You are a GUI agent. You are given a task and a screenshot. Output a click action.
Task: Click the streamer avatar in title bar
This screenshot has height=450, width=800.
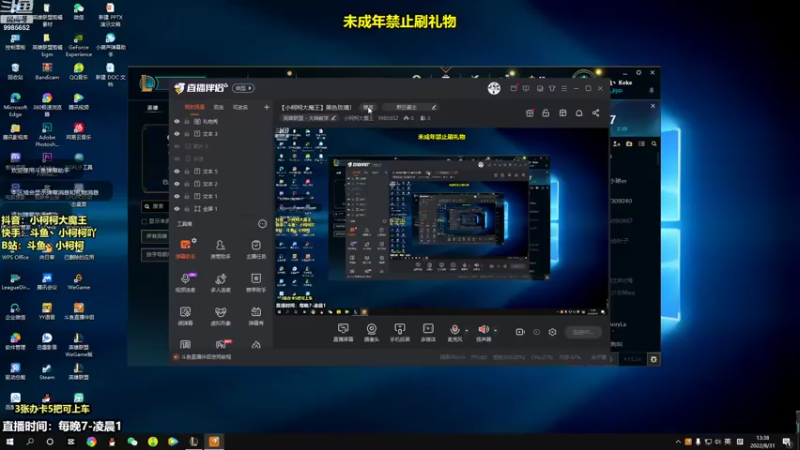pos(494,88)
